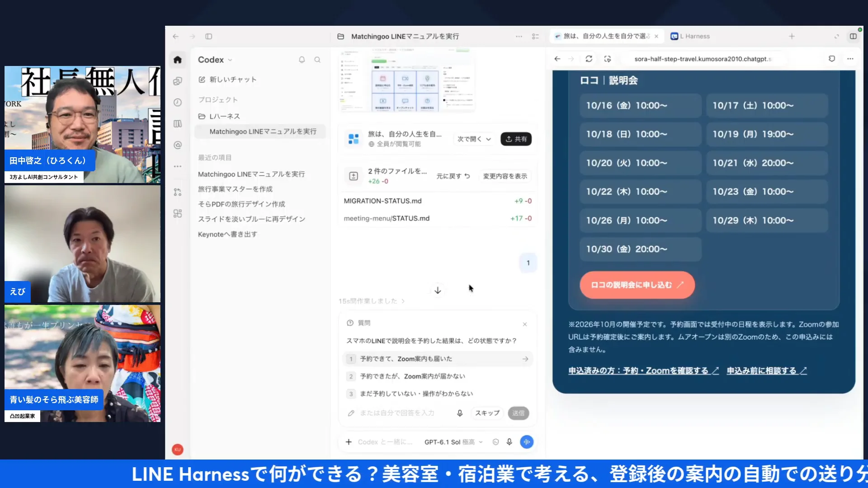The height and width of the screenshot is (488, 868).
Task: Click the red KU user avatar
Action: click(178, 449)
